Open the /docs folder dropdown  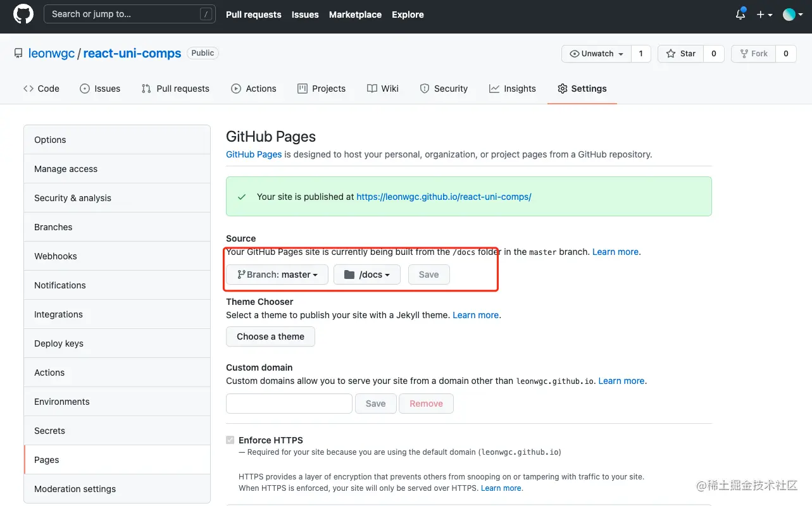[x=366, y=275]
